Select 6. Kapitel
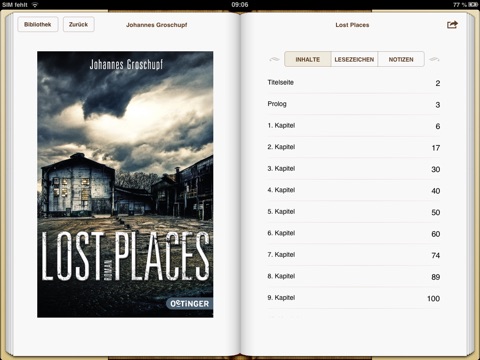The image size is (480, 360). point(354,233)
